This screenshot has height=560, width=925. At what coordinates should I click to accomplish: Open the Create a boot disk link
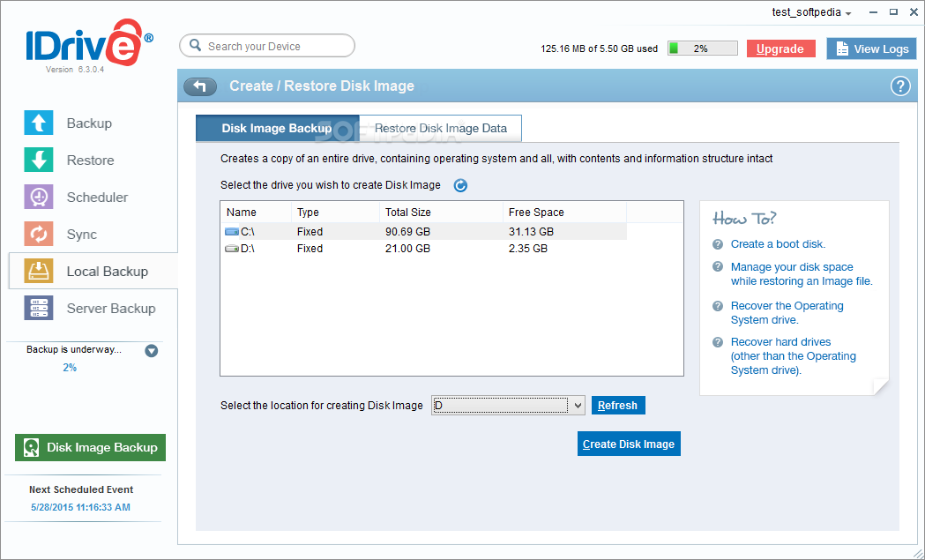[x=778, y=244]
